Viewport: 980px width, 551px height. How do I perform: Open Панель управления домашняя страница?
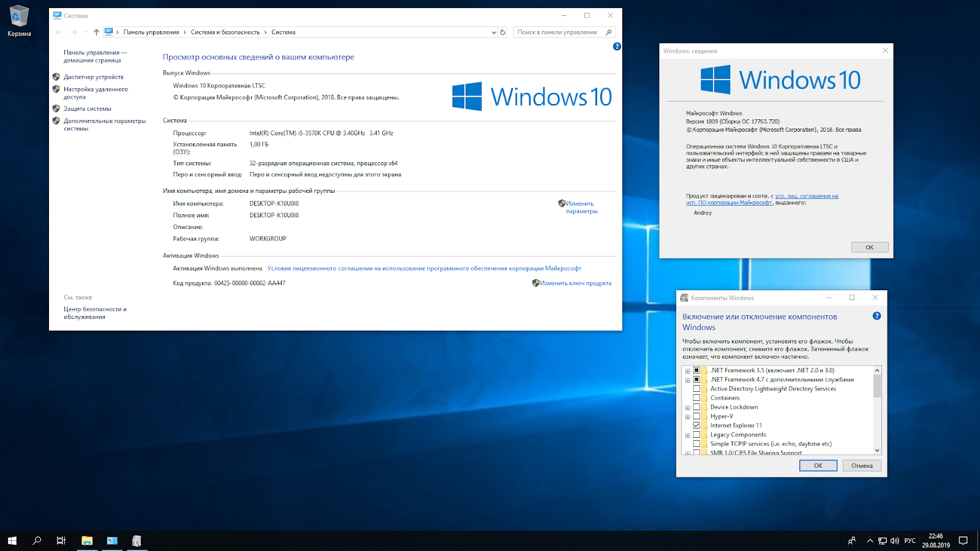[x=95, y=56]
